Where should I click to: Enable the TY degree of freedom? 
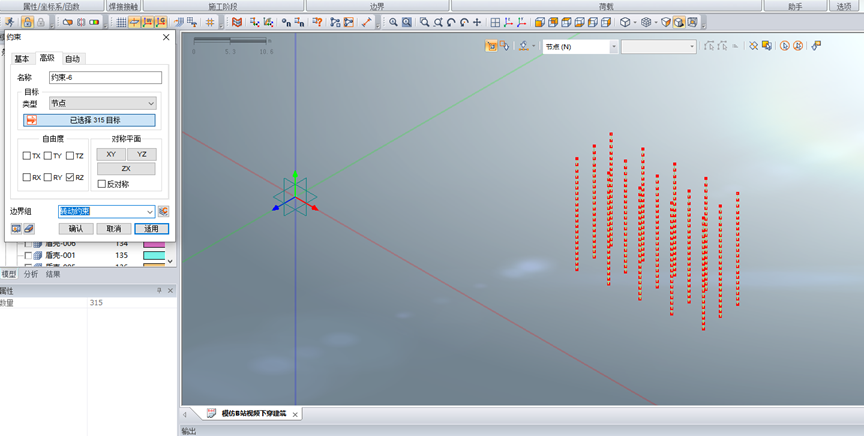(x=48, y=156)
